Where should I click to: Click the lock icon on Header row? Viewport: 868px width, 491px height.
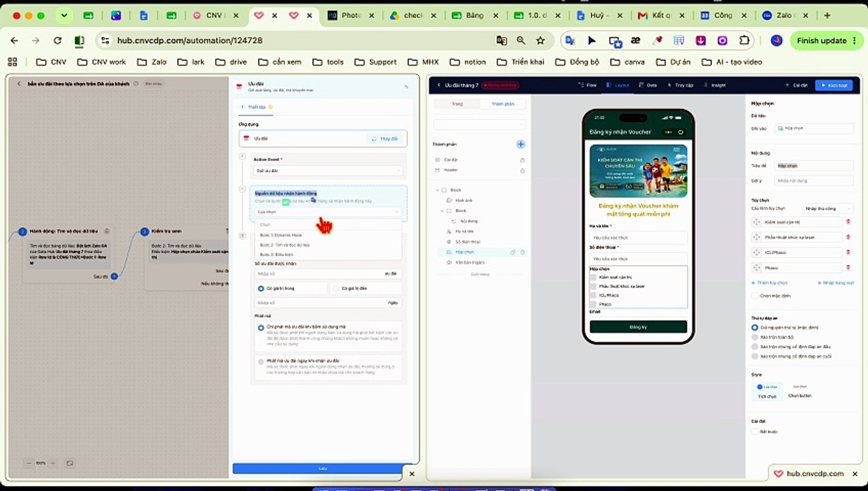(x=522, y=170)
